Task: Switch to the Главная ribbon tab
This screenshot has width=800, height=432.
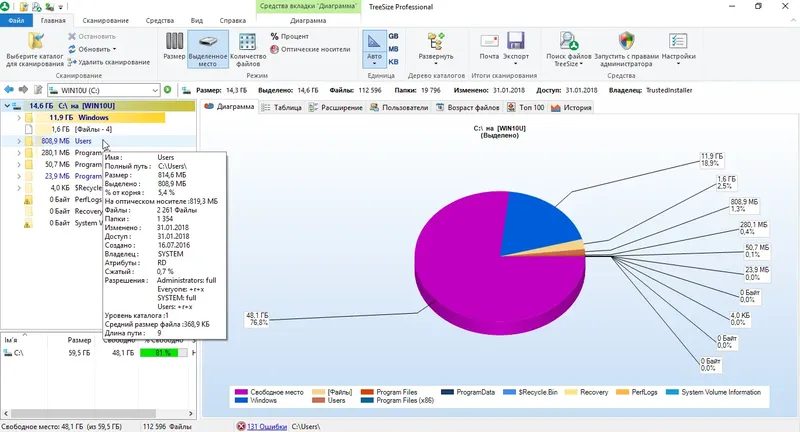Action: [53, 20]
